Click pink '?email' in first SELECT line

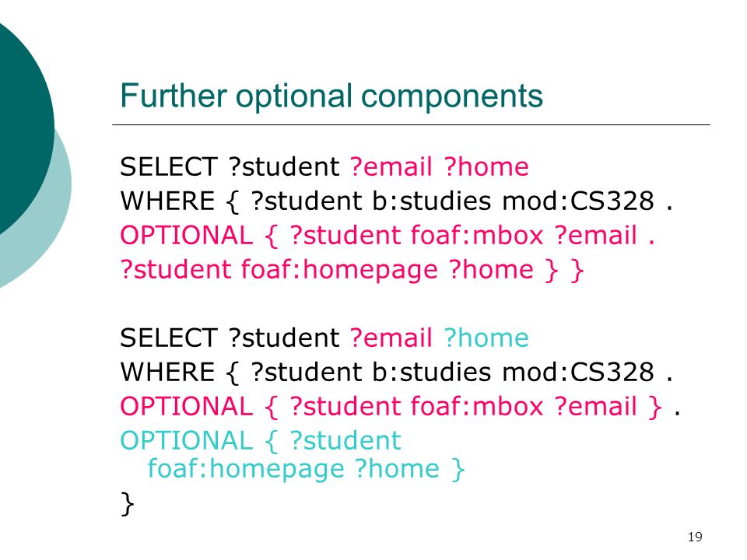tap(391, 167)
